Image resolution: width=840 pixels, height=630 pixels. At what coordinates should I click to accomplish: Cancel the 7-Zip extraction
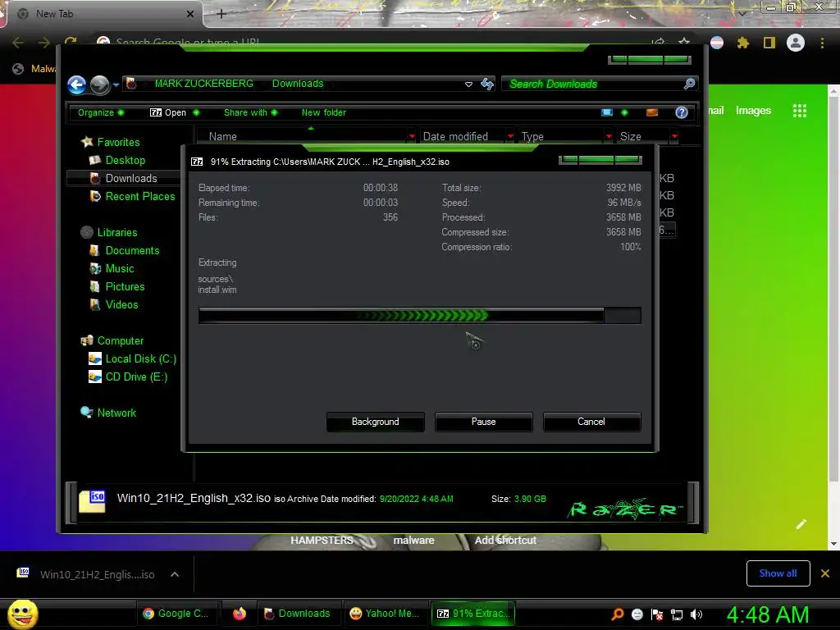(591, 422)
